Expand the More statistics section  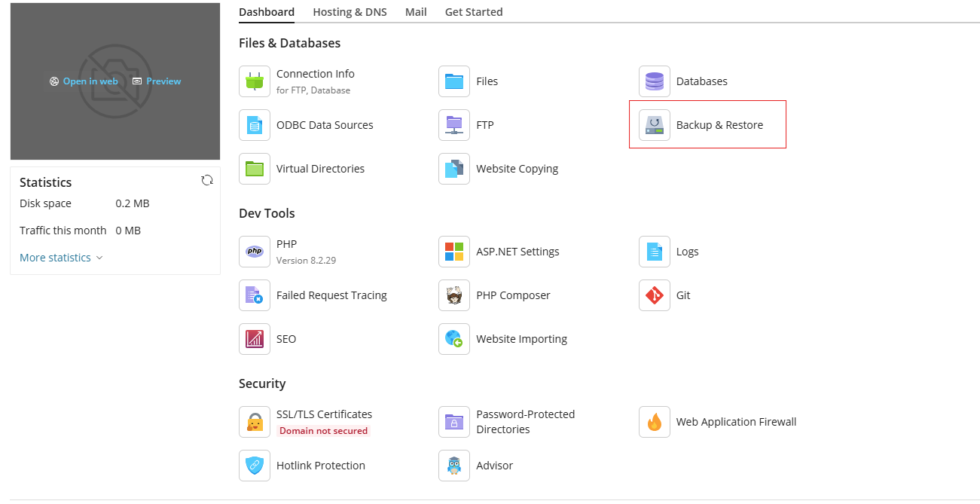pyautogui.click(x=61, y=258)
